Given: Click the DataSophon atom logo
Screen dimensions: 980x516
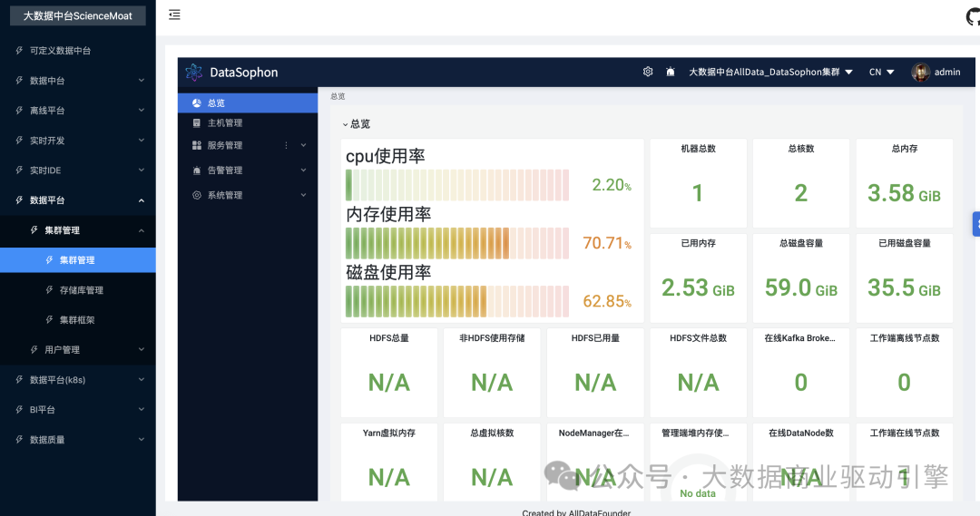Looking at the screenshot, I should click(x=193, y=73).
